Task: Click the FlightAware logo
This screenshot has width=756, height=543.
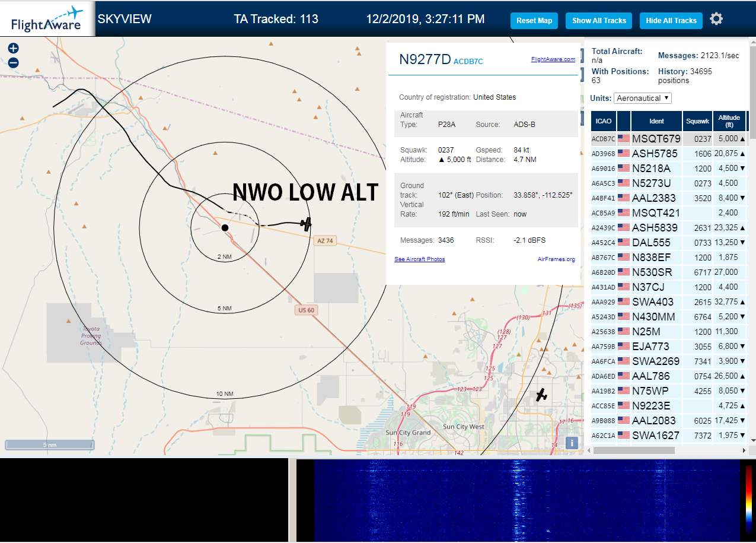Action: [x=47, y=19]
